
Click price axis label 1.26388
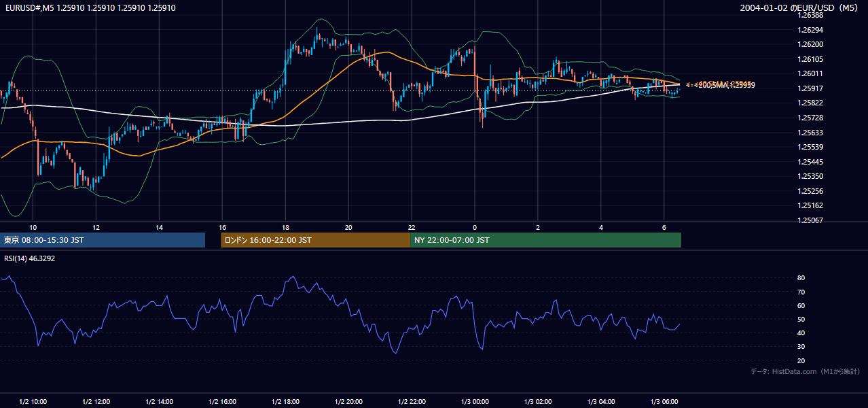point(810,15)
